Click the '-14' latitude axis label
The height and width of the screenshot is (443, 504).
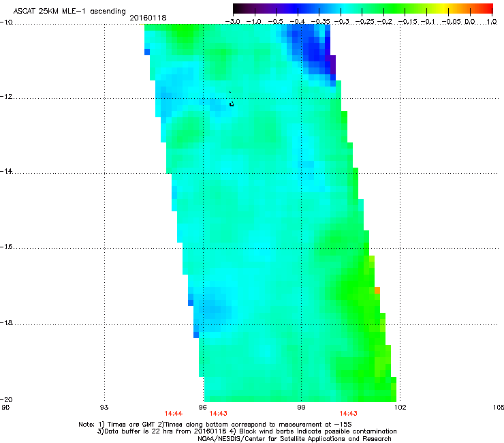coord(6,171)
